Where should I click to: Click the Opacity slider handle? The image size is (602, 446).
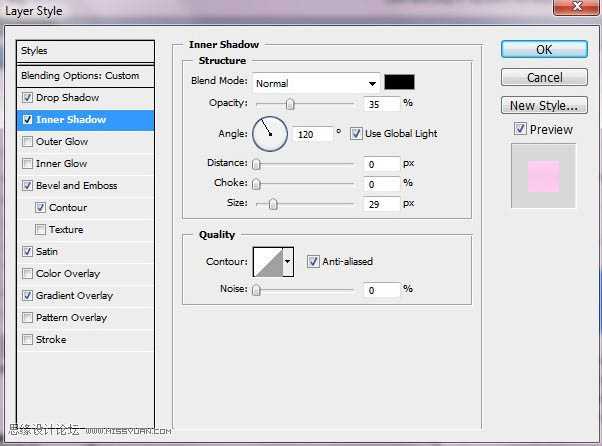click(290, 104)
